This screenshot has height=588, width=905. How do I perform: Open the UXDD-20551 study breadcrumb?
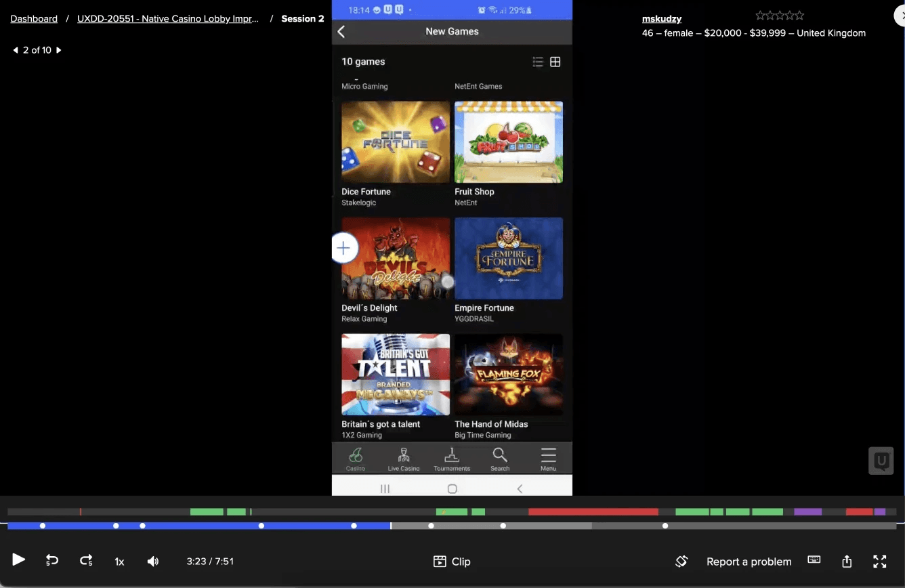pyautogui.click(x=168, y=19)
